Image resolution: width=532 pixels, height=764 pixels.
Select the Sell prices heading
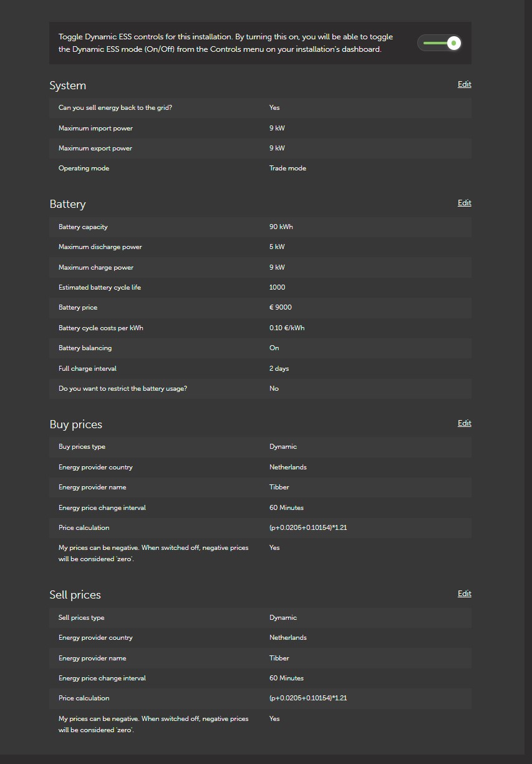[75, 595]
